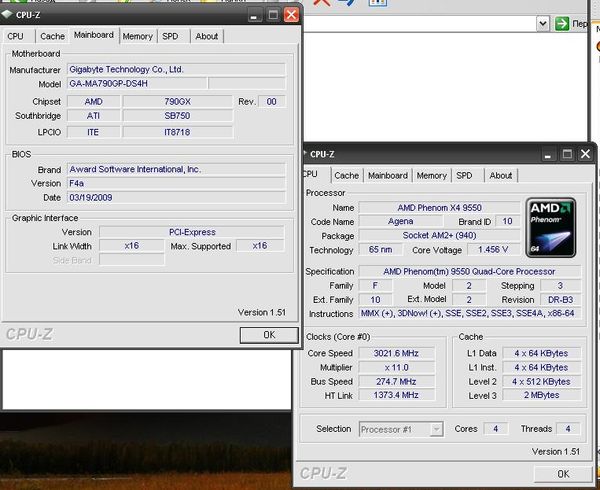Click the Chipset Rev. 00 value

pyautogui.click(x=272, y=102)
